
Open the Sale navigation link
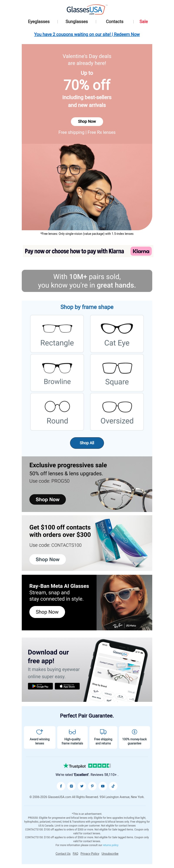tap(144, 22)
